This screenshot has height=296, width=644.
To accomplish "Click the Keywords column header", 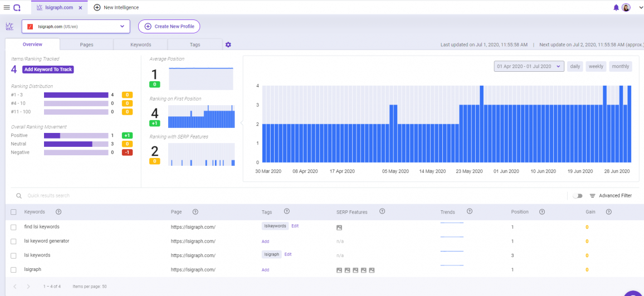I will tap(35, 212).
